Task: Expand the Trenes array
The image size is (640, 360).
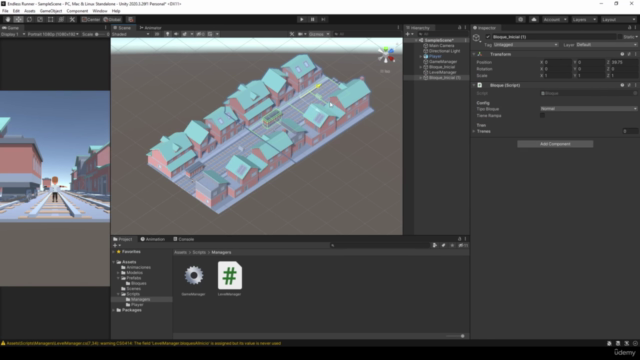Action: [474, 131]
